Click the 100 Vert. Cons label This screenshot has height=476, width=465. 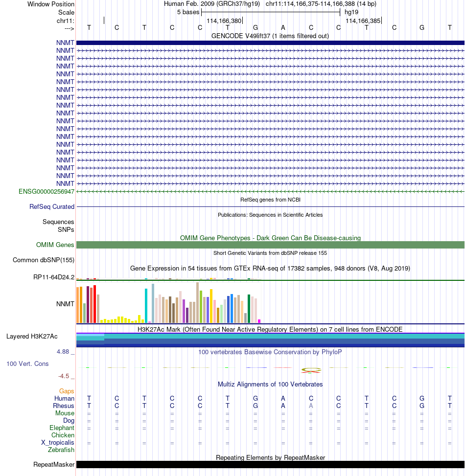pyautogui.click(x=27, y=363)
